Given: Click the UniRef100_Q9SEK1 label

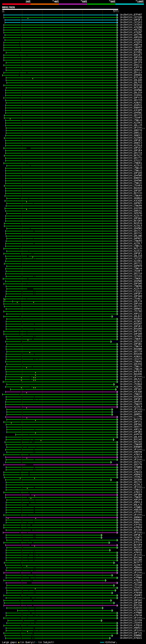Looking at the screenshot, I should pyautogui.click(x=131, y=40).
